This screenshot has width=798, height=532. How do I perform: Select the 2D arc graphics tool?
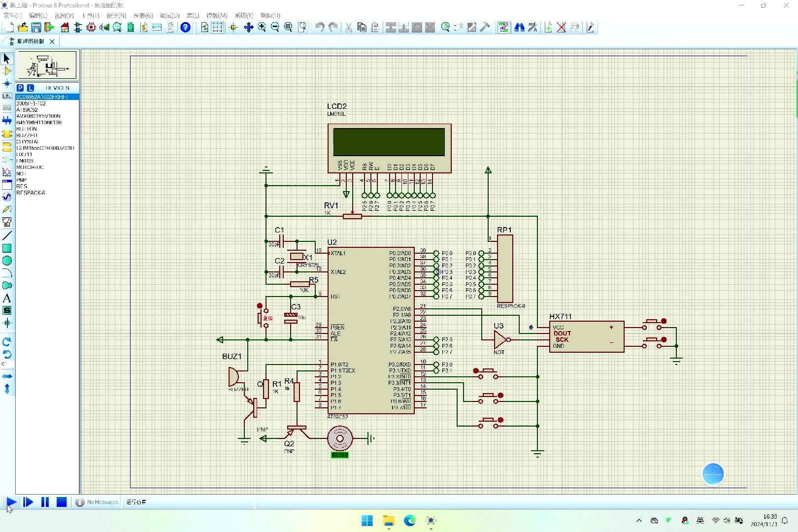(7, 273)
